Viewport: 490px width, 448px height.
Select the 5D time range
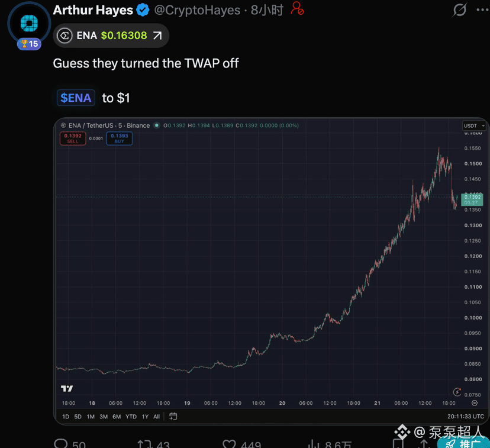point(78,417)
